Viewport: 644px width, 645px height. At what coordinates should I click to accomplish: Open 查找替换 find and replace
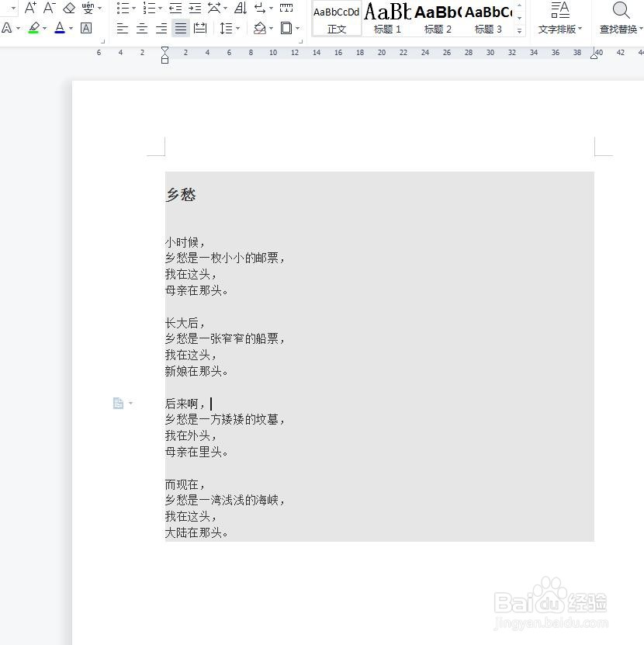(621, 18)
